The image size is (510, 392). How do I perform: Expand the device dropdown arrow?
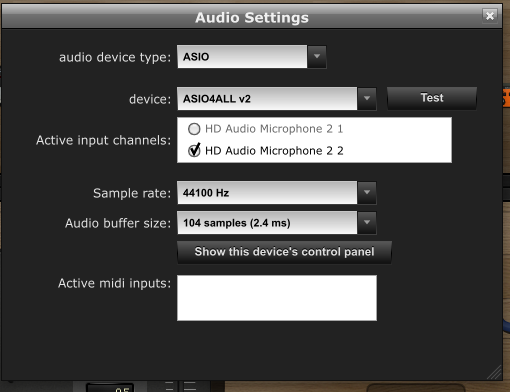tap(367, 99)
